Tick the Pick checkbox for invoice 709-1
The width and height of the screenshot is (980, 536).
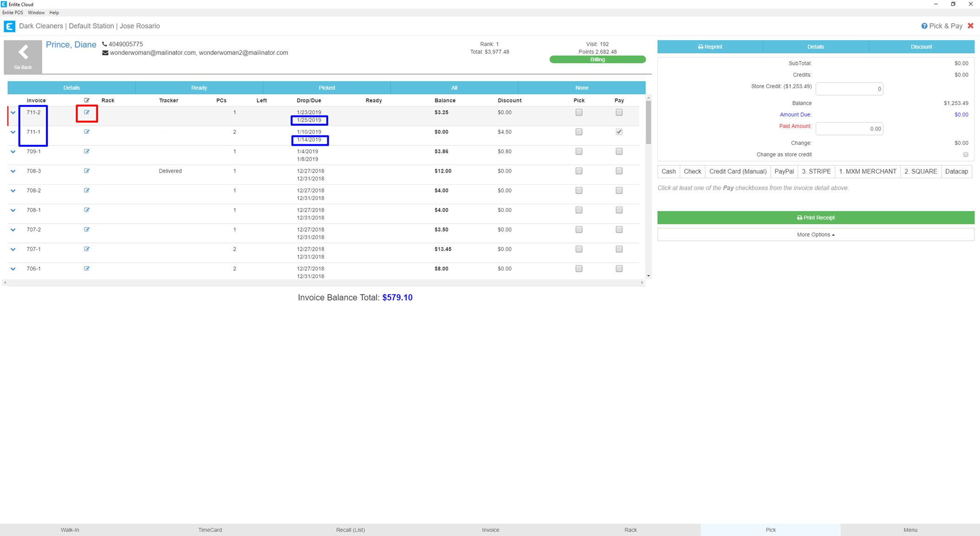pos(579,151)
